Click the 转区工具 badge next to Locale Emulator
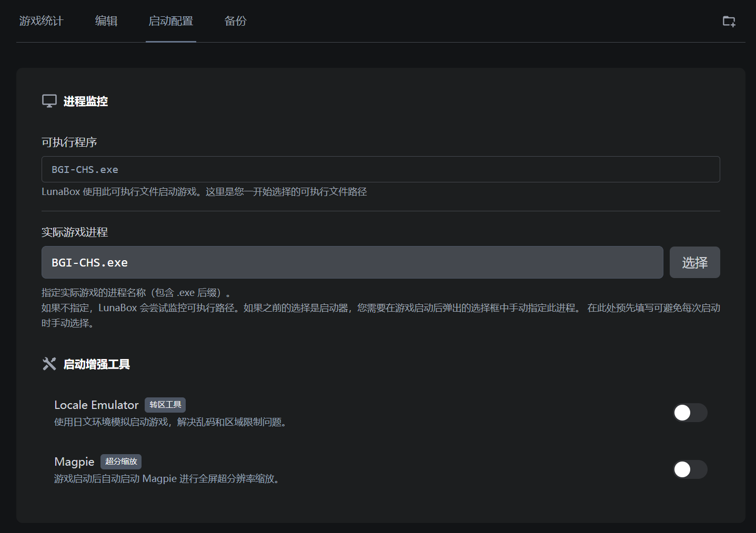 click(x=165, y=405)
